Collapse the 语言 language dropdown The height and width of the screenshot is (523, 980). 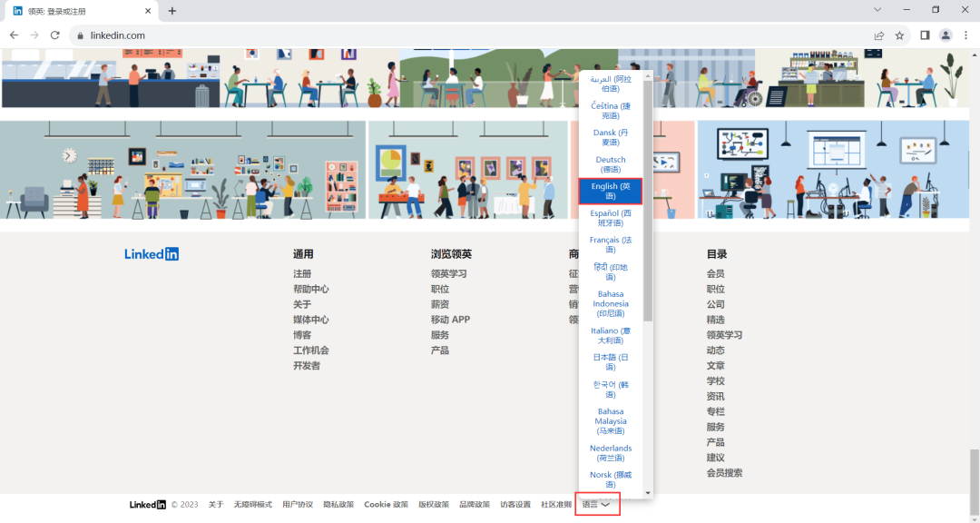(597, 503)
